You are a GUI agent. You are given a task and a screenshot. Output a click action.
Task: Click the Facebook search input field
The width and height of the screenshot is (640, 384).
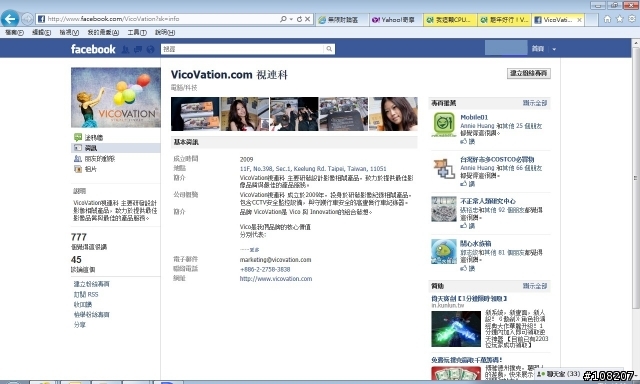tap(242, 49)
